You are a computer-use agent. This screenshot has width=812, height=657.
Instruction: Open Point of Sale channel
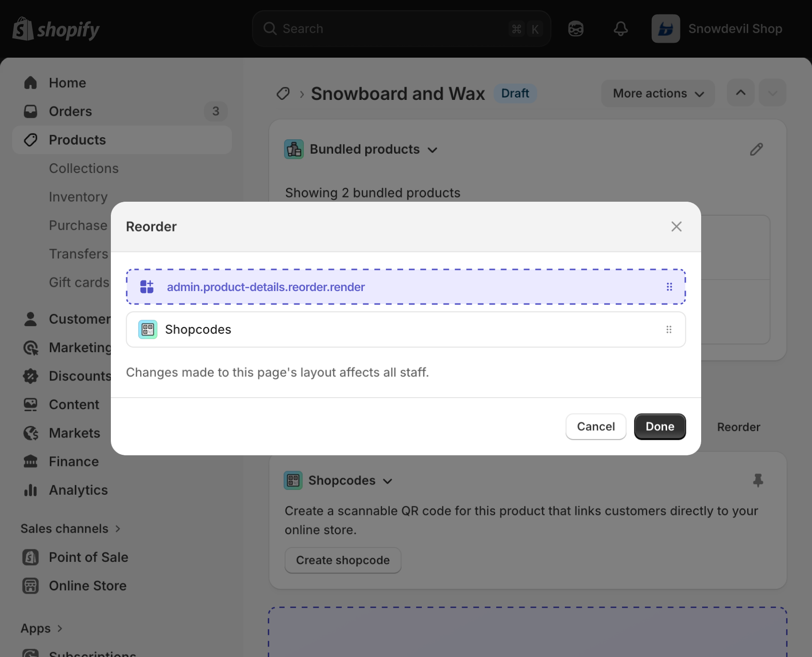click(x=88, y=557)
